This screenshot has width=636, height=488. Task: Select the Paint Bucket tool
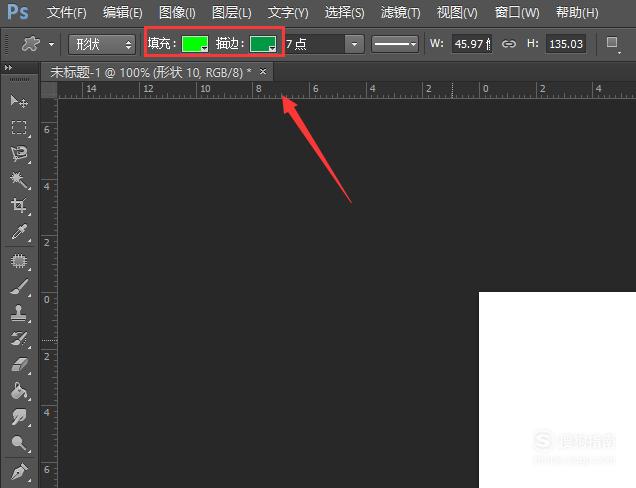pos(19,391)
